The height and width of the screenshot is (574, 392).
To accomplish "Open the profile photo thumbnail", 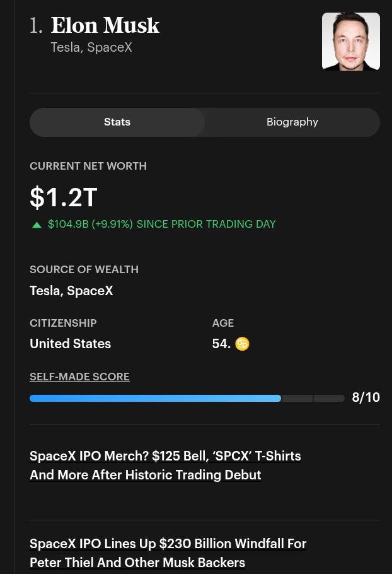I will click(350, 42).
